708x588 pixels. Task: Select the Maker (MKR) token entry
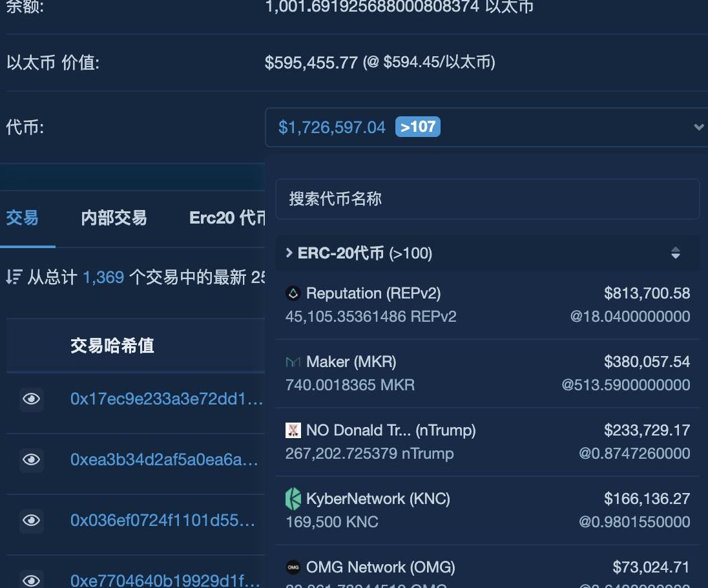(488, 373)
